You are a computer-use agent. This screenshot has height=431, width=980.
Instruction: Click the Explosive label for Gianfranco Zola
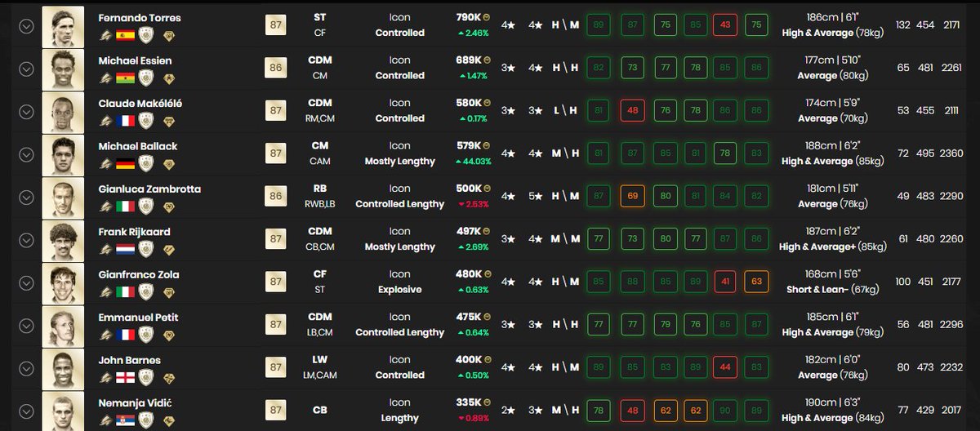click(x=400, y=290)
